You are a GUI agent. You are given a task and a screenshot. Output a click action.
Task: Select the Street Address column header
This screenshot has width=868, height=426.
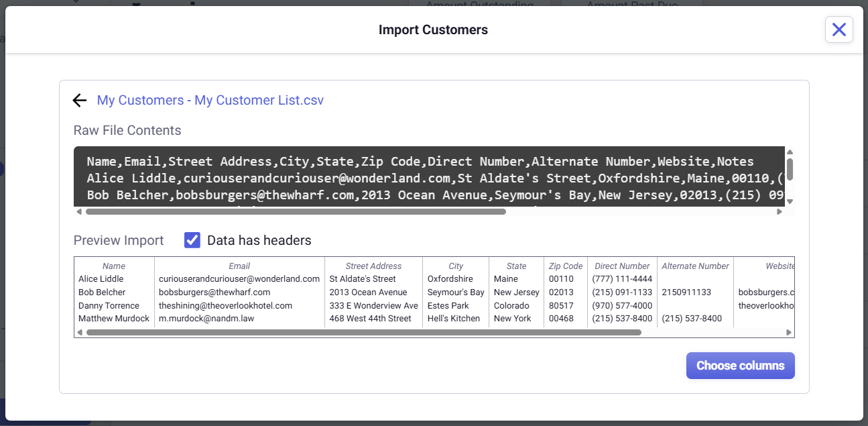[x=373, y=266]
